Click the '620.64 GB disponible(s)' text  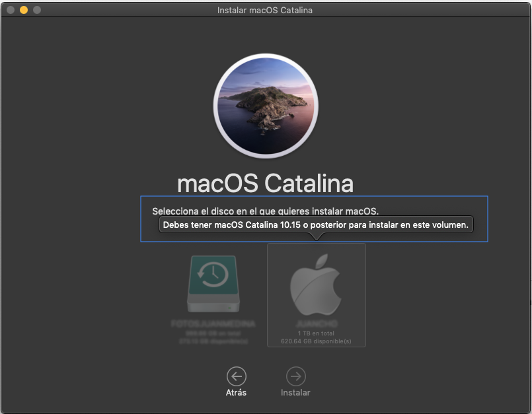tap(316, 341)
